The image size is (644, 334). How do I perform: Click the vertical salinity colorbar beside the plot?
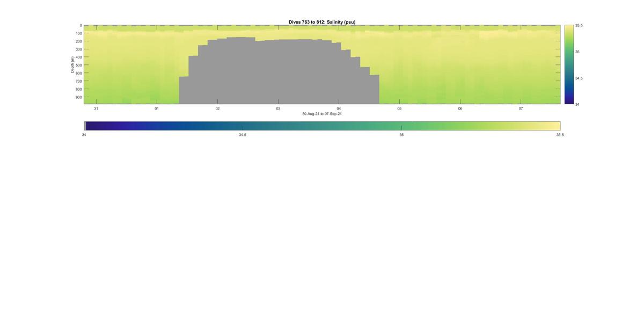pyautogui.click(x=569, y=64)
